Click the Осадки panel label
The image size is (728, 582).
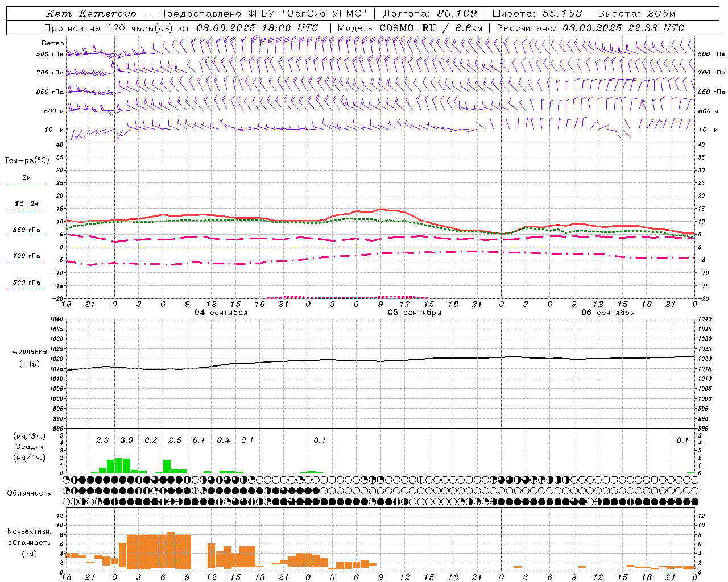point(28,447)
